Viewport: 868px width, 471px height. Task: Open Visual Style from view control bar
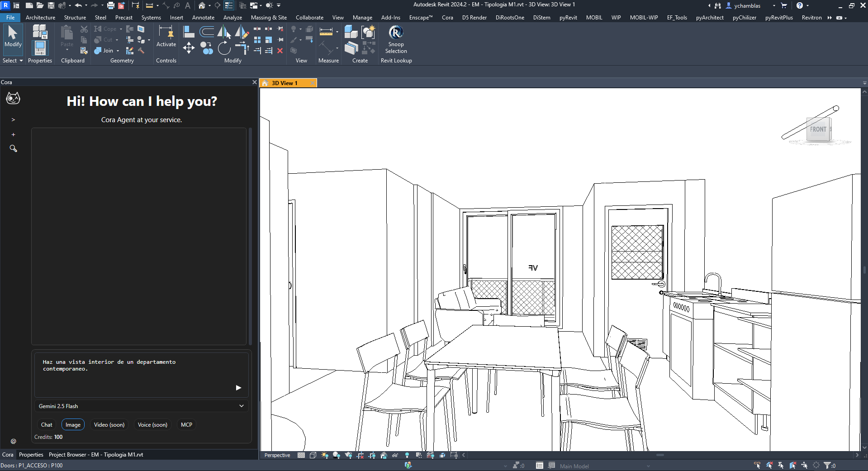pyautogui.click(x=313, y=455)
